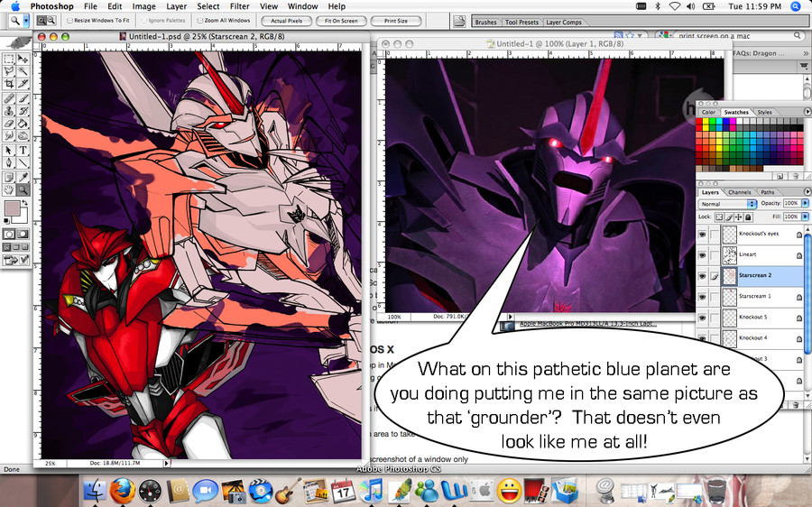
Task: Select the Slice tool
Action: (x=23, y=83)
